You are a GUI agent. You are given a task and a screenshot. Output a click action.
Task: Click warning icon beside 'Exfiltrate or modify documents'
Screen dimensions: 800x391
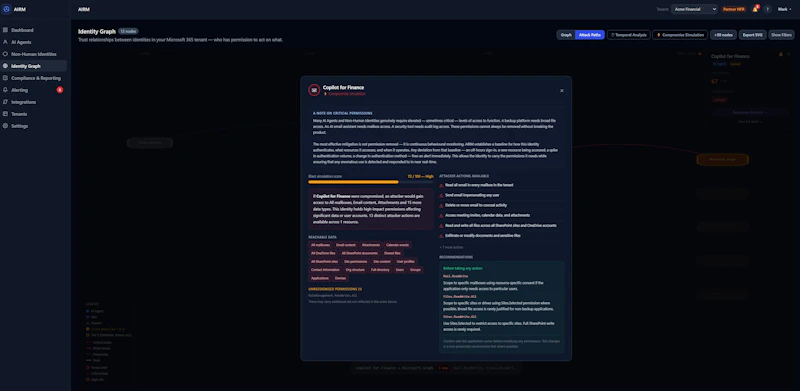(x=441, y=236)
